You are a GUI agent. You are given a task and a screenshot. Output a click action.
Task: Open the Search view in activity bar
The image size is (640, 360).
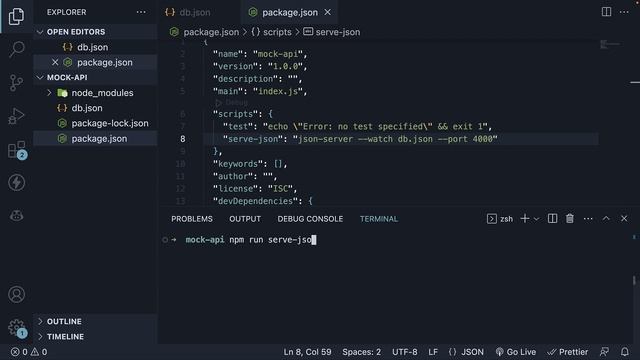[x=16, y=49]
